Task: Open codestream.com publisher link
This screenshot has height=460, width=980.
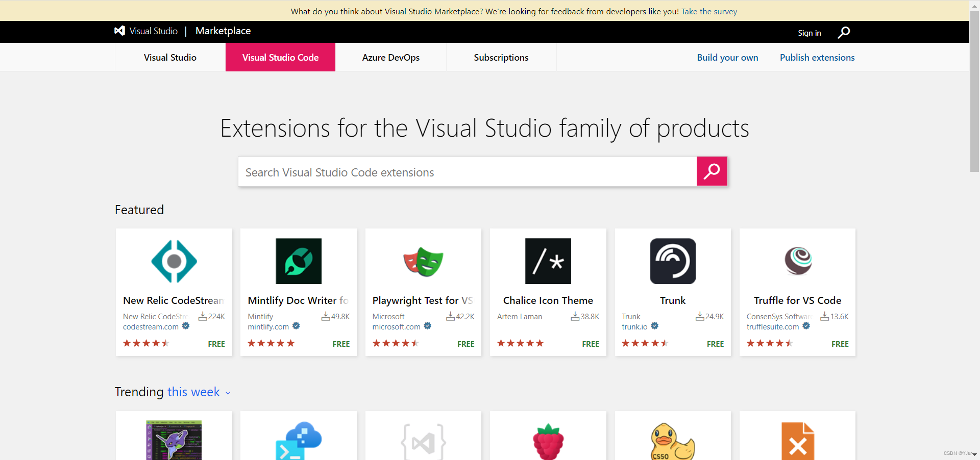Action: pos(151,327)
